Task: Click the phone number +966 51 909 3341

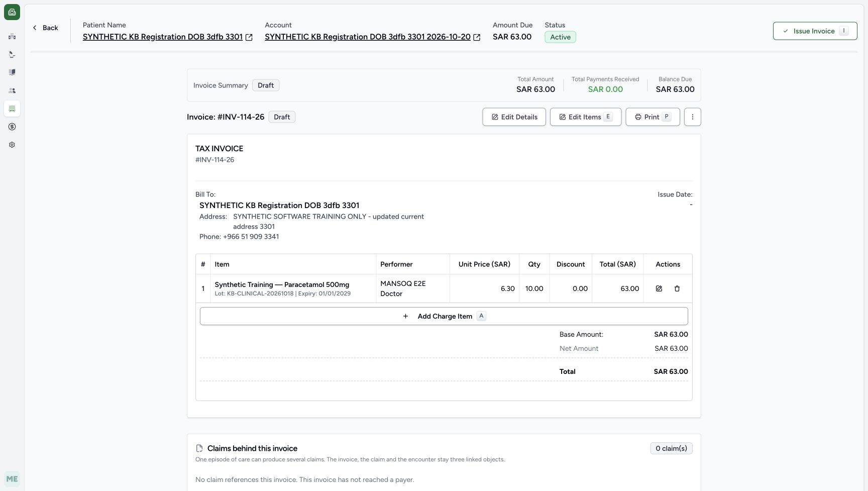Action: (251, 237)
